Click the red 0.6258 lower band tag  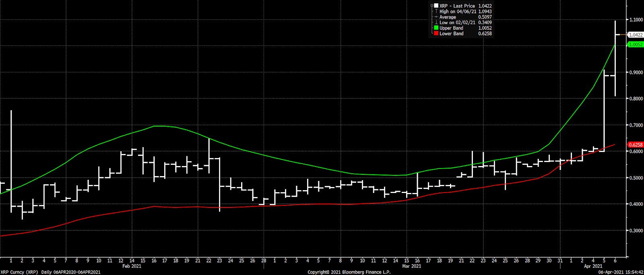pyautogui.click(x=636, y=145)
